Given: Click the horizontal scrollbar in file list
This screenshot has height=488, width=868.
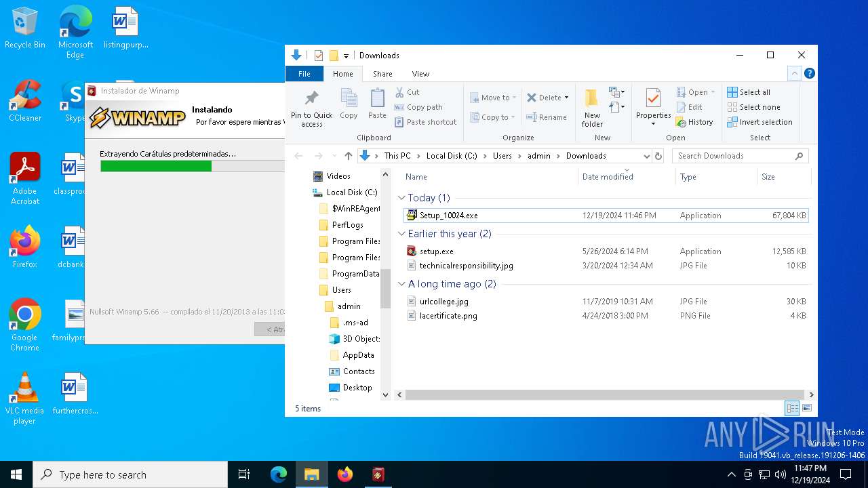Looking at the screenshot, I should click(604, 394).
